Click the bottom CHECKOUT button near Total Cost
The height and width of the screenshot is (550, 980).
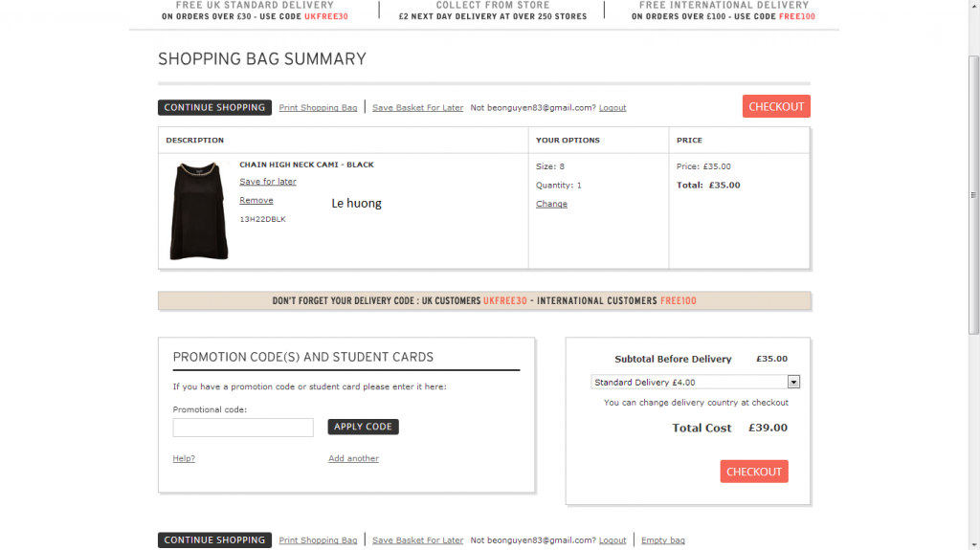pos(754,472)
